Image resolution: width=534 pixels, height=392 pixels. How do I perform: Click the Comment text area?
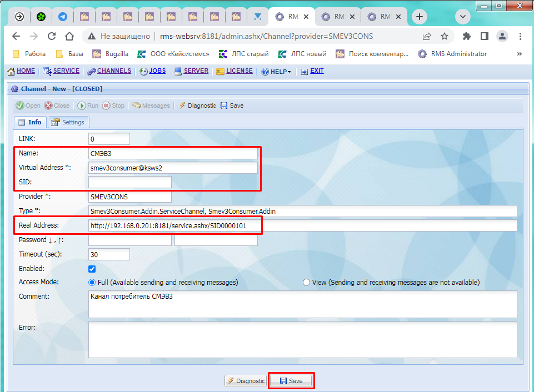pyautogui.click(x=302, y=304)
